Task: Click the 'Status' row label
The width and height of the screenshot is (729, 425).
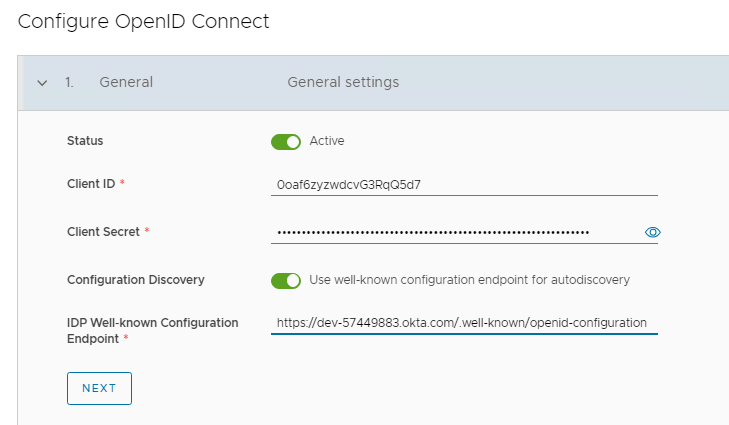Action: pos(84,141)
